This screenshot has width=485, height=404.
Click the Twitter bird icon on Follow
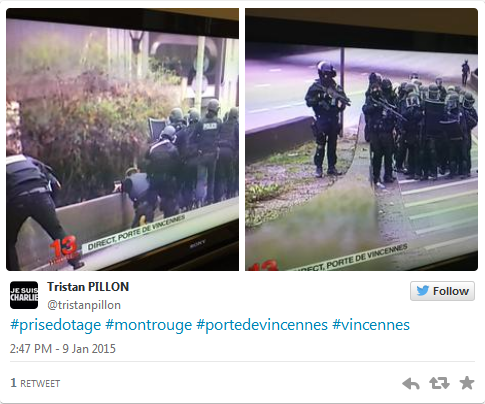pyautogui.click(x=423, y=291)
